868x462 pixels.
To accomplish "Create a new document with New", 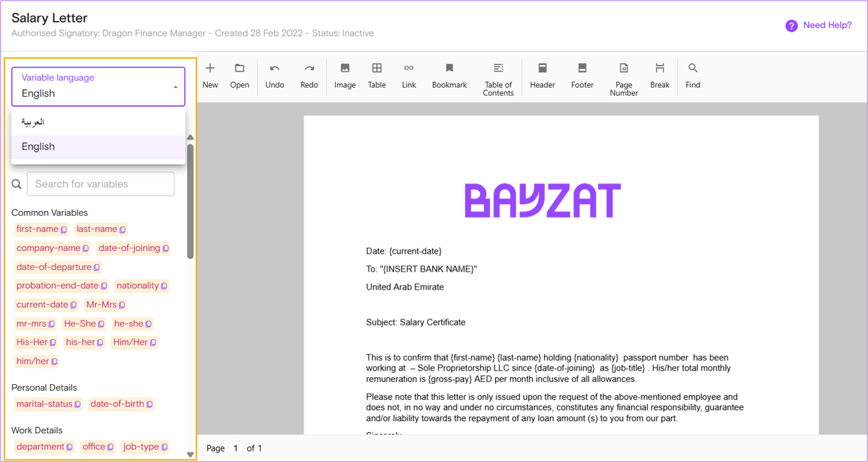I will [x=210, y=76].
